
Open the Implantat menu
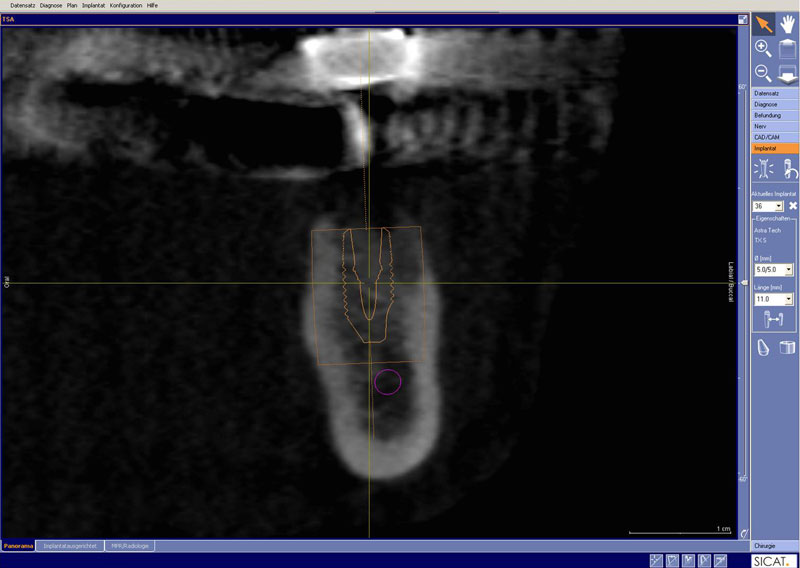[94, 5]
